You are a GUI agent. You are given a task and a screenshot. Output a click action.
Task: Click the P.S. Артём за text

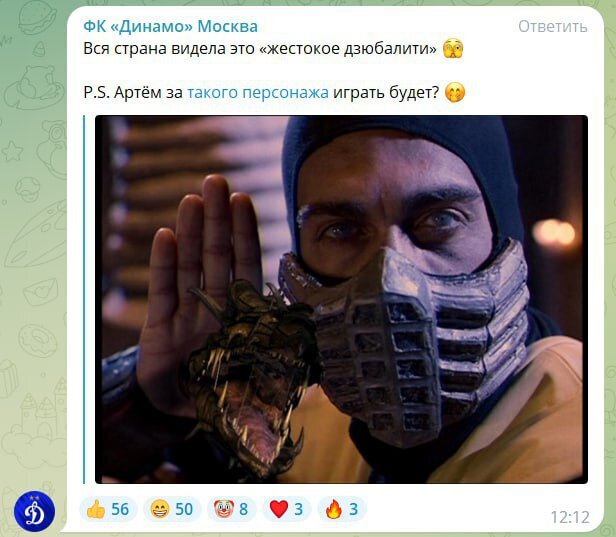133,93
